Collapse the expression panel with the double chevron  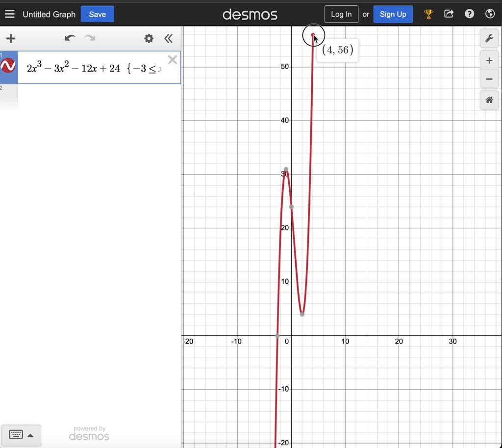pyautogui.click(x=168, y=38)
